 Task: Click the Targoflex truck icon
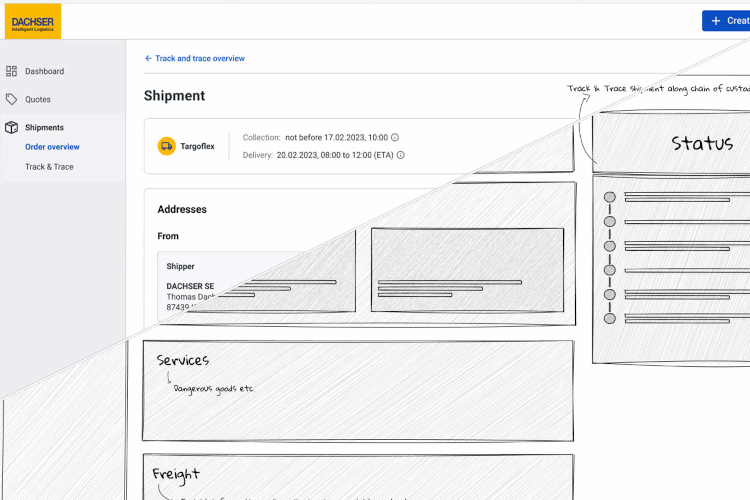click(166, 146)
